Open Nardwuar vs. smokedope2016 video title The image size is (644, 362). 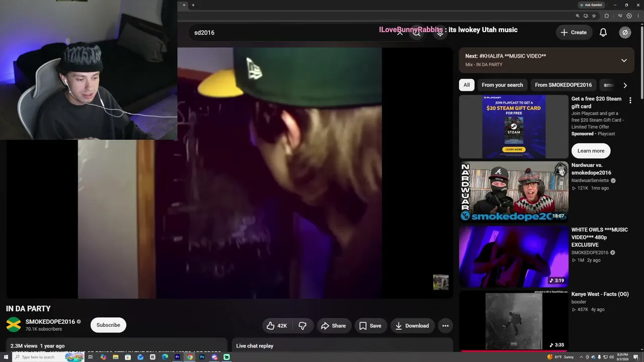[592, 169]
